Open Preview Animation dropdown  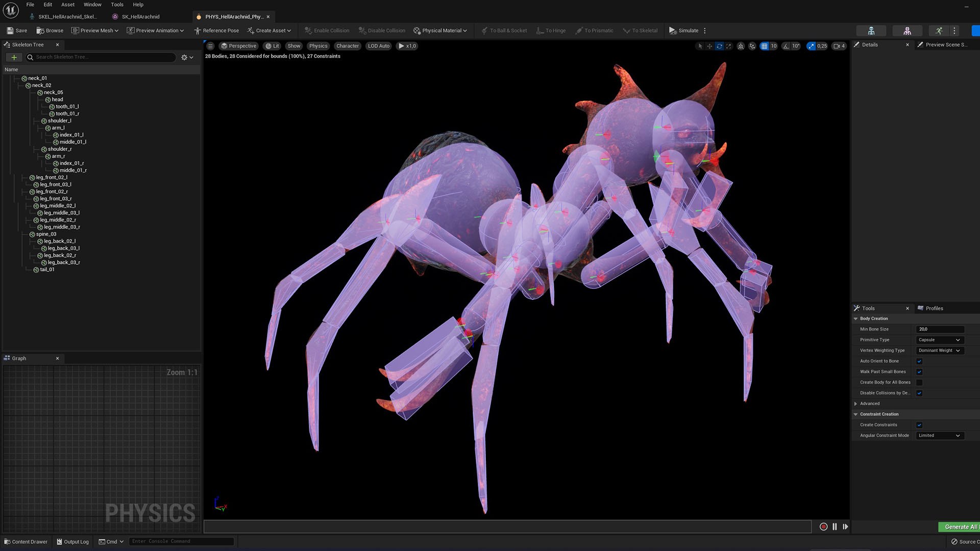(x=155, y=31)
